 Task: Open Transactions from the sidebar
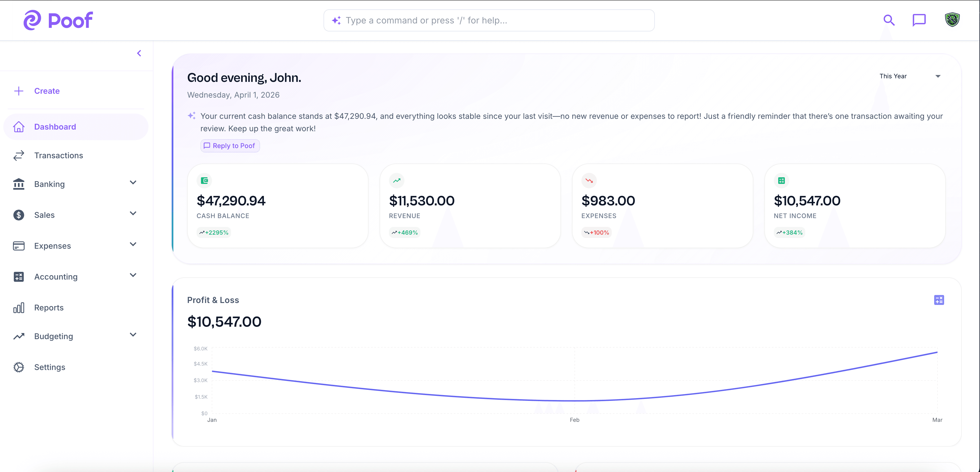click(x=58, y=155)
